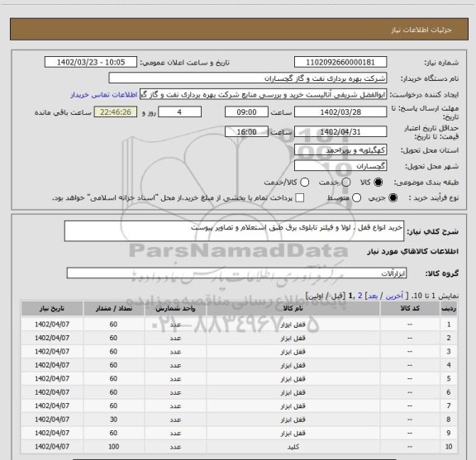Image resolution: width=476 pixels, height=460 pixels.
Task: Click the response deadline date 1402/03/28
Action: [x=340, y=112]
